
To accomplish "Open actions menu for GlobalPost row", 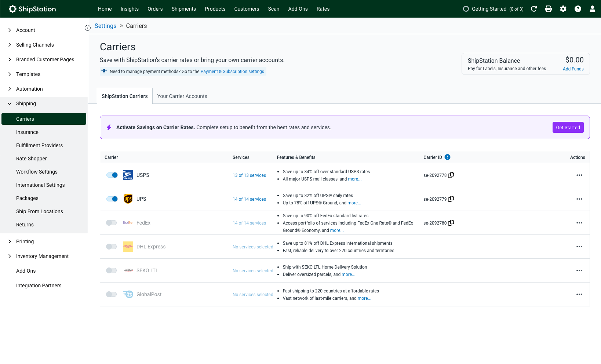I will 579,294.
